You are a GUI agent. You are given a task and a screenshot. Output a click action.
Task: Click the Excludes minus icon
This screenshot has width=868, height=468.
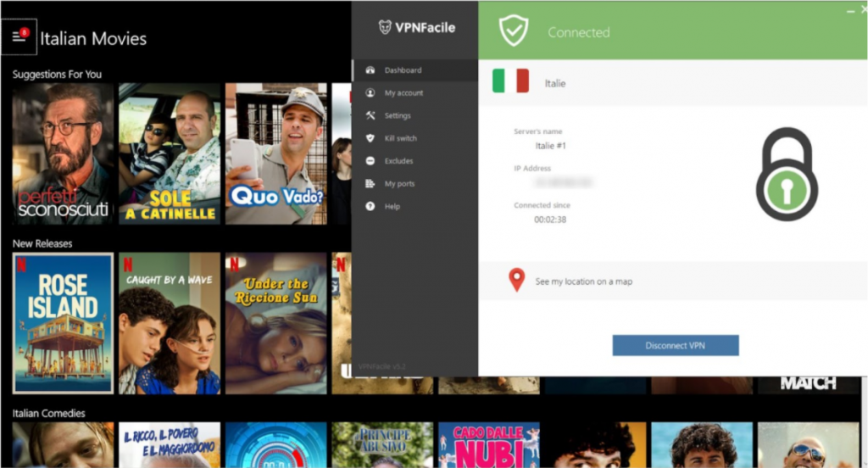click(370, 161)
